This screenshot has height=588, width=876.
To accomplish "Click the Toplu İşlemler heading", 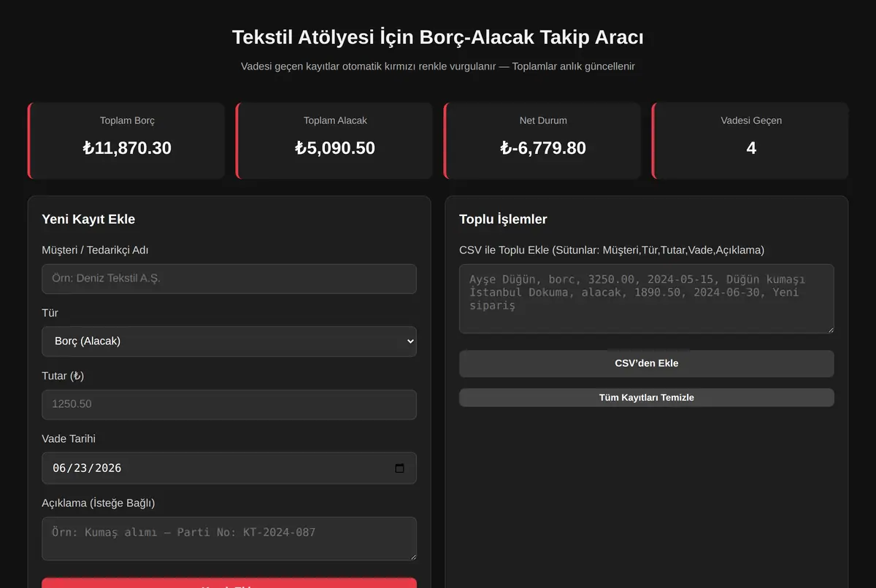I will pyautogui.click(x=503, y=219).
